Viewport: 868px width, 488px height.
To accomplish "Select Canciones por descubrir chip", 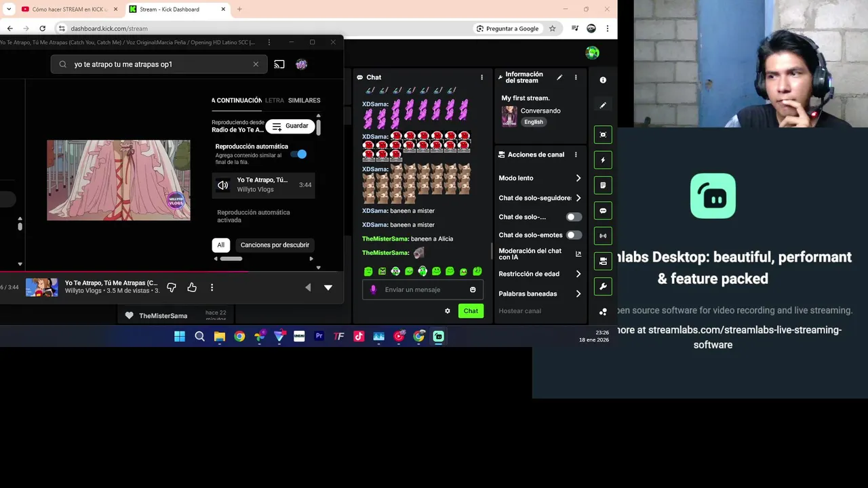I will point(275,245).
